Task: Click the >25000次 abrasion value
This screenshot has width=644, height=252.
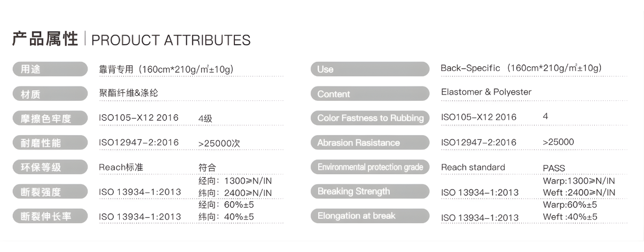Action: pyautogui.click(x=219, y=143)
